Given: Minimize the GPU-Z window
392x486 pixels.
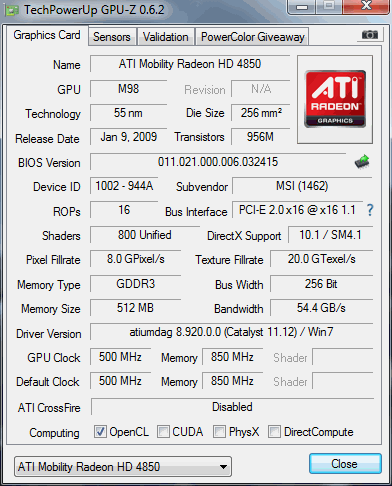Looking at the screenshot, I should [x=302, y=7].
